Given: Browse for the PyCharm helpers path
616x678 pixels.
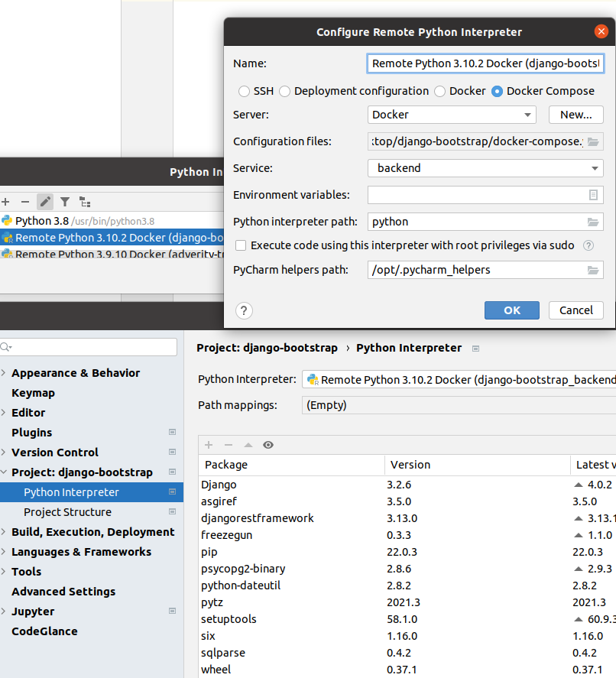Looking at the screenshot, I should [x=594, y=269].
